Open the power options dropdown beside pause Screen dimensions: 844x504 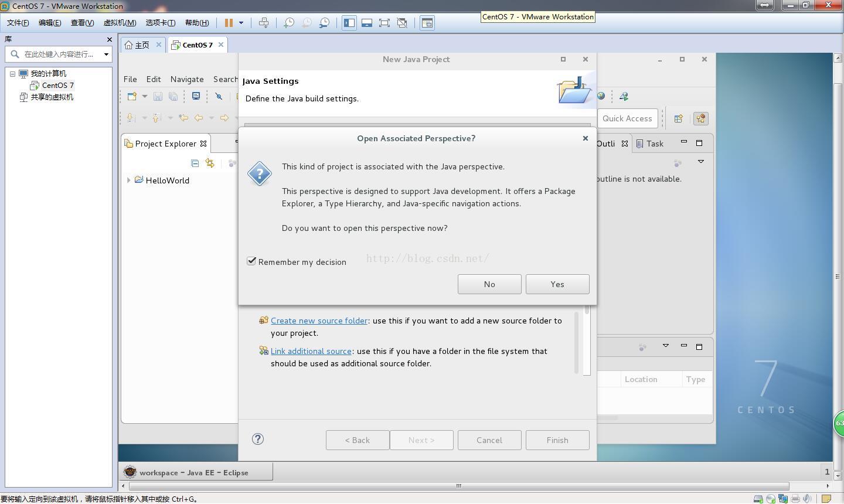pyautogui.click(x=241, y=23)
